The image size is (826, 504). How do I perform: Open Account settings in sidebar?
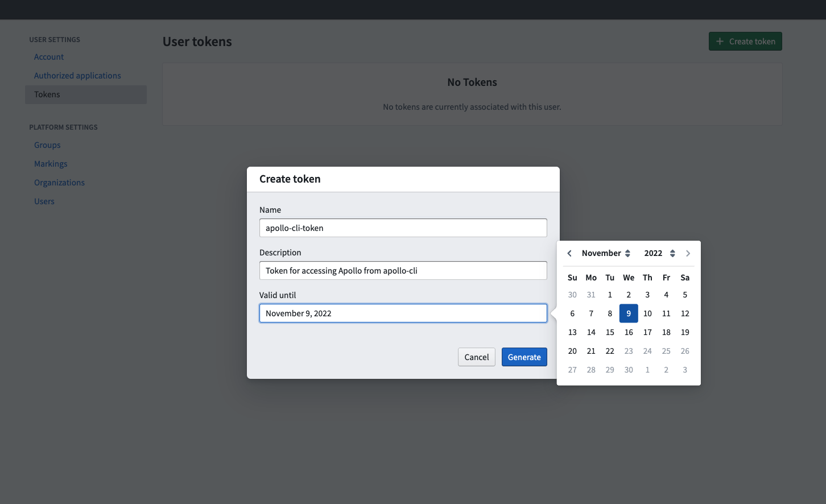(49, 57)
